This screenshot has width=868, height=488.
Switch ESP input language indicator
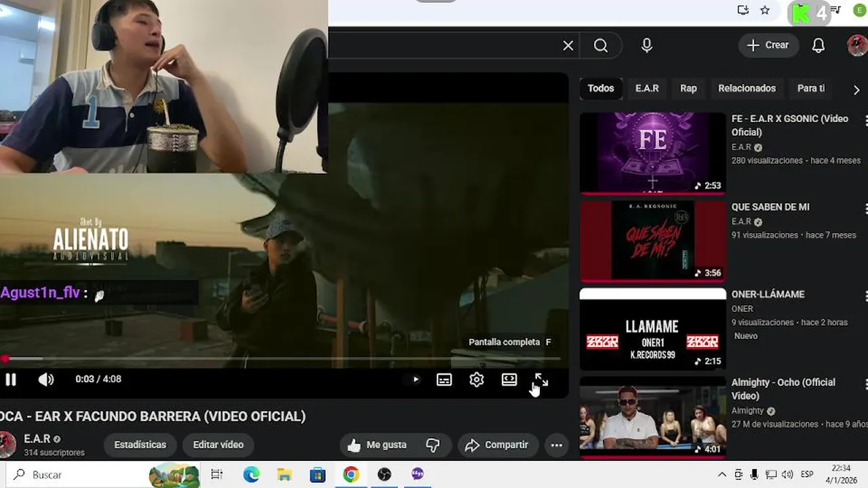807,474
